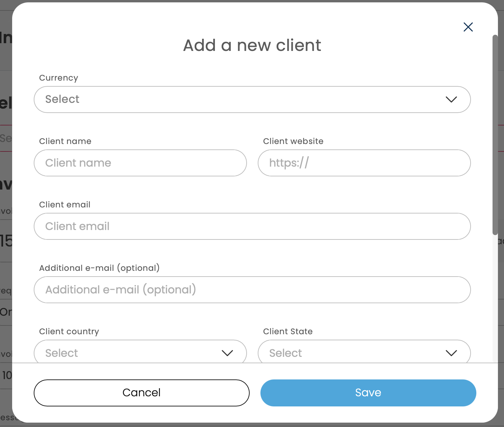Open Client State dropdown via Select placeholder
This screenshot has width=504, height=427.
286,353
